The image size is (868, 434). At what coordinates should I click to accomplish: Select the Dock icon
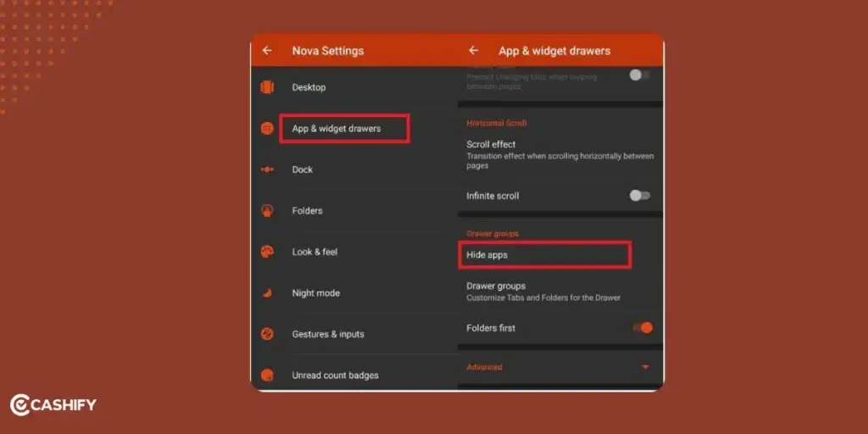(267, 170)
